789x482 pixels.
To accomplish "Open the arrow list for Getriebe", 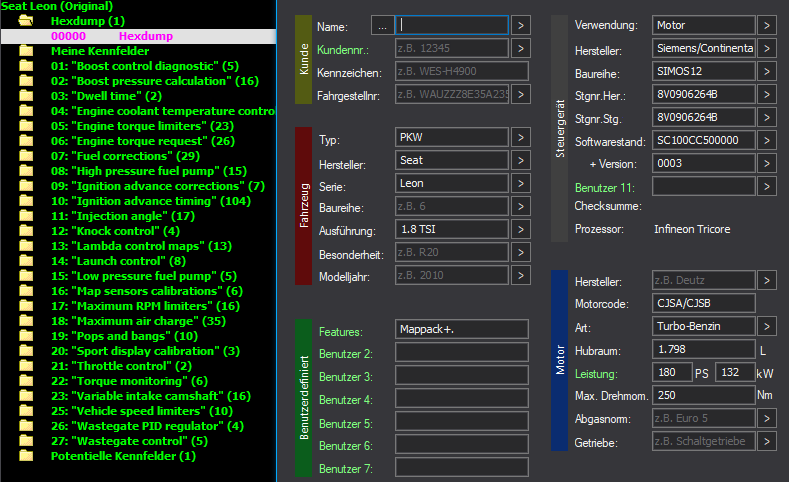I will [767, 441].
